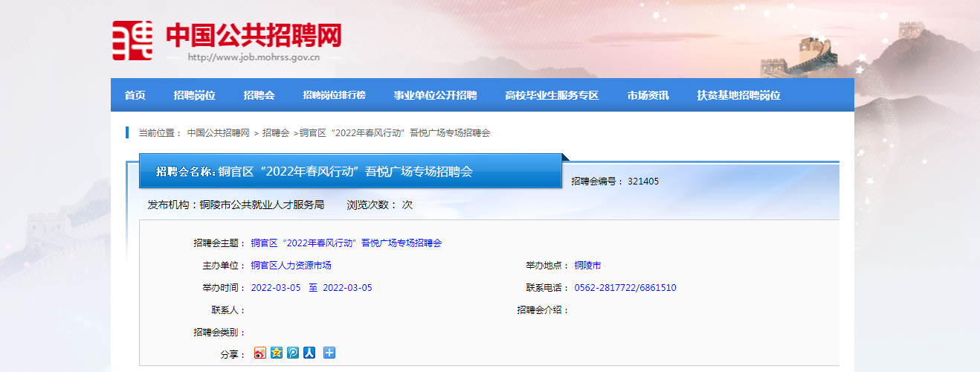Open 招聘岗位排行榜 menu item
Screen dimensions: 980x372
(334, 95)
